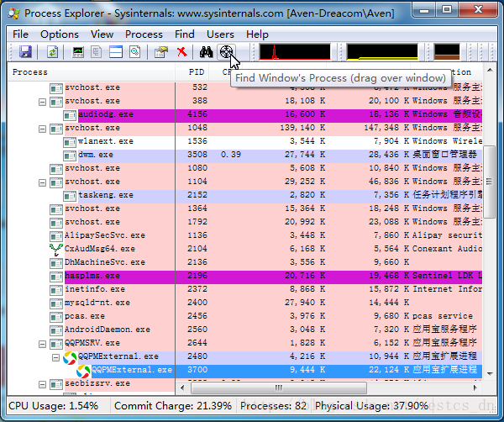Viewport: 504px width, 422px height.
Task: Toggle the Show Process Tree icon
Action: click(96, 52)
